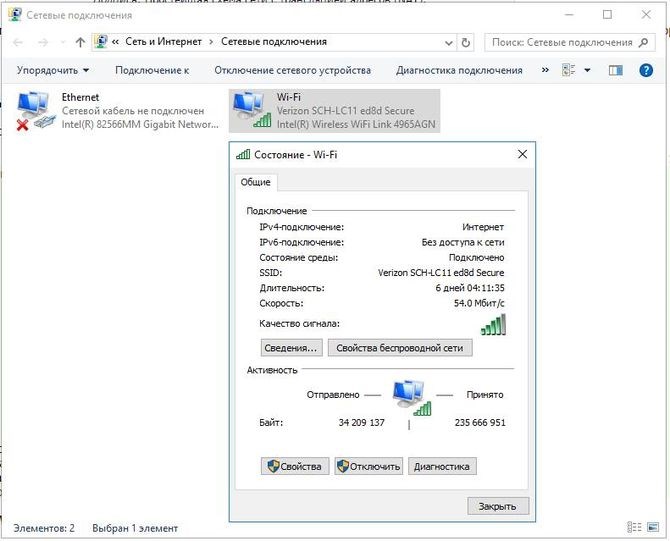
Task: Open the Сведения... details button
Action: pos(291,348)
